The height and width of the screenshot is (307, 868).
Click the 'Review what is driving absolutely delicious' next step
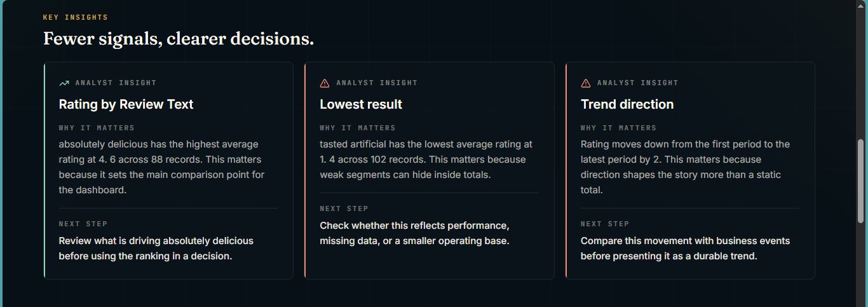point(156,249)
